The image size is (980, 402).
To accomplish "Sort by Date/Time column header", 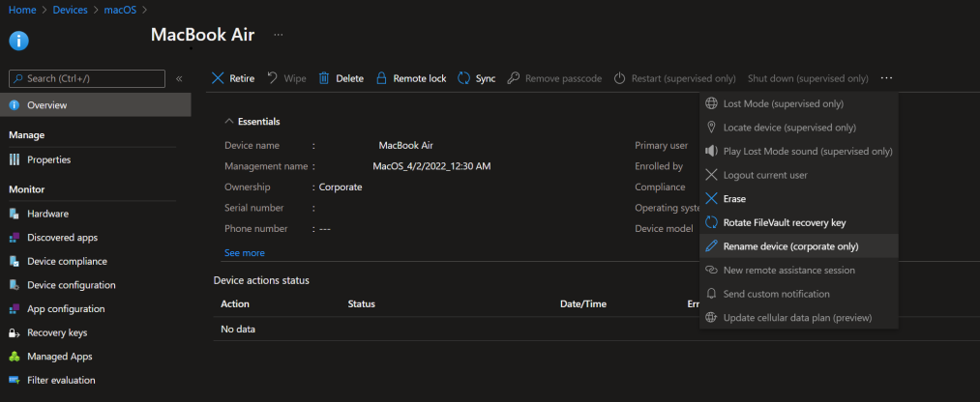I will click(583, 304).
